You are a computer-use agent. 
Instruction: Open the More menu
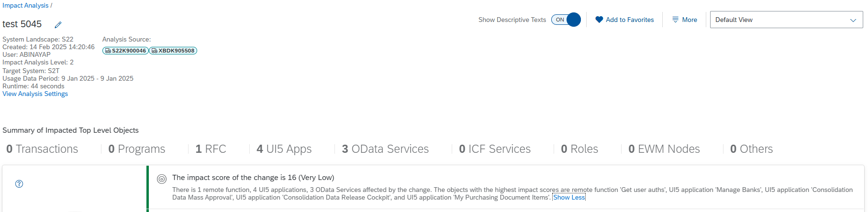(x=684, y=20)
